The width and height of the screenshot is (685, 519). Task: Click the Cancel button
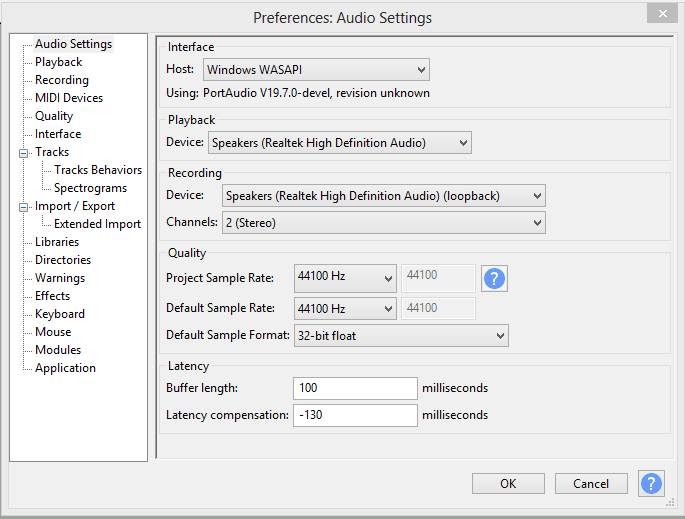591,484
